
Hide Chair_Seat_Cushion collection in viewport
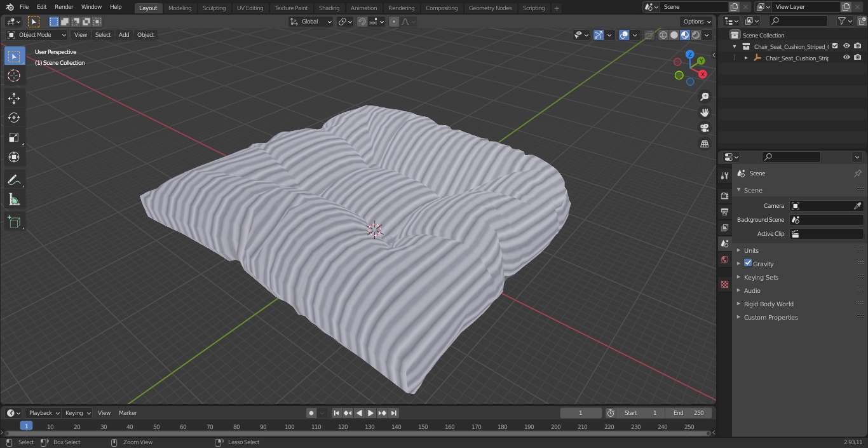pos(846,46)
